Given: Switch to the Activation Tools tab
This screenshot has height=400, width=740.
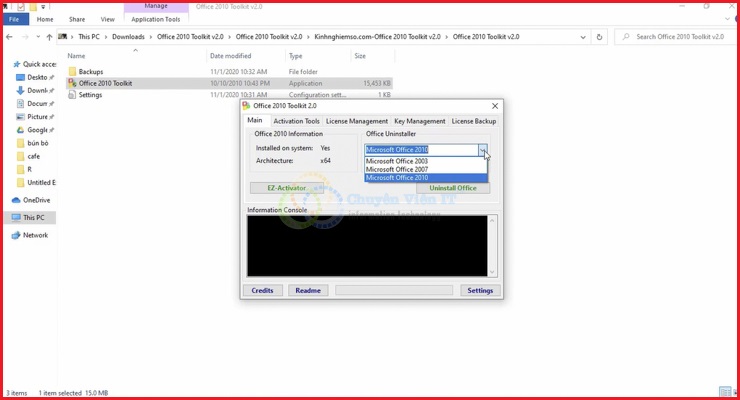Looking at the screenshot, I should coord(296,121).
